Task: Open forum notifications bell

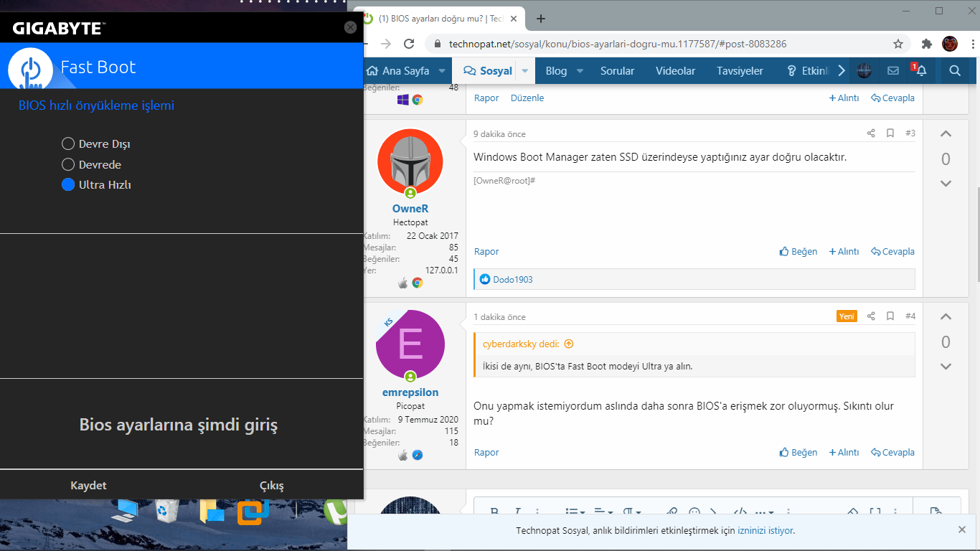Action: pyautogui.click(x=921, y=70)
